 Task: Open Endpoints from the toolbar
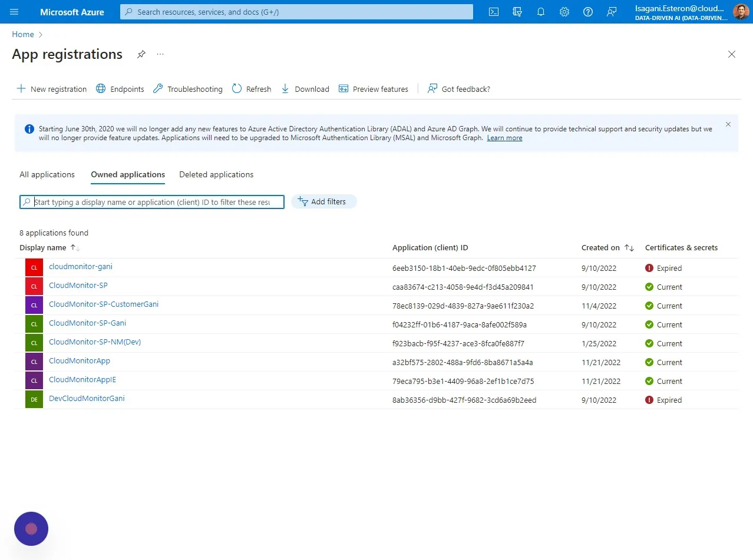pyautogui.click(x=120, y=89)
